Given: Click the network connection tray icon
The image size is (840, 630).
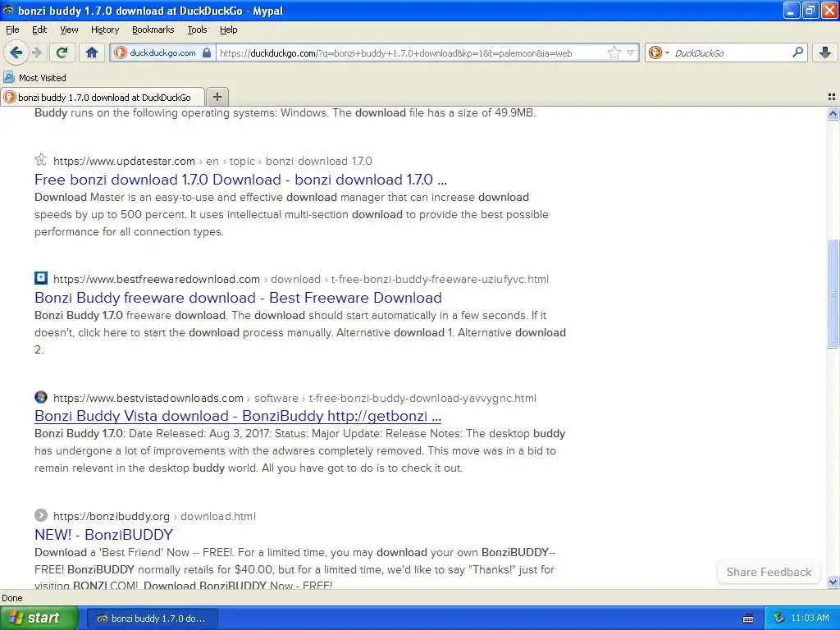Looking at the screenshot, I should 778,619.
